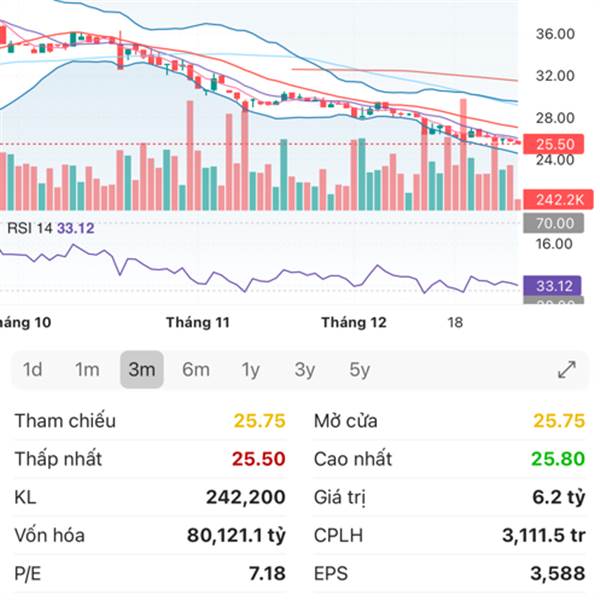
Task: Tap the Thấp nhất value 25.50
Action: pos(259,459)
